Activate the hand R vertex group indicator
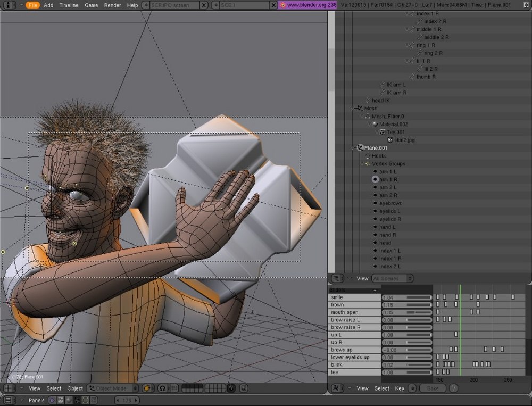The height and width of the screenshot is (406, 532). click(x=376, y=235)
